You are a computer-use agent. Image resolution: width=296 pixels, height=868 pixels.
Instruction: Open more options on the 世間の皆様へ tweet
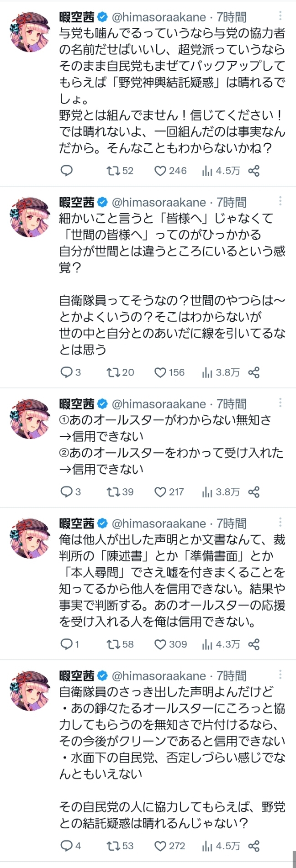pos(280,201)
